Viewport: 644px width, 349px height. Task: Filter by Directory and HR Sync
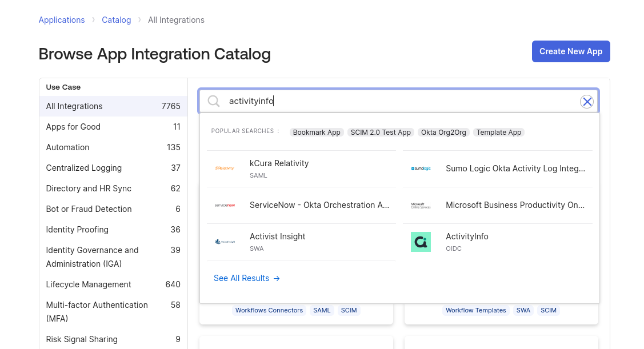(x=113, y=188)
